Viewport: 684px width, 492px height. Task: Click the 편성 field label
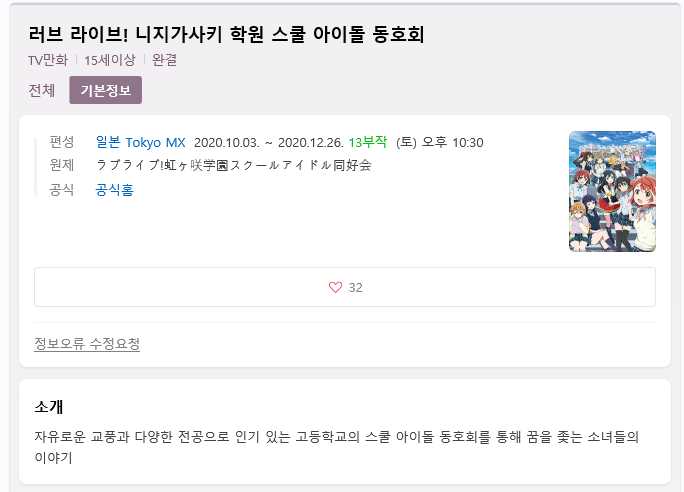coord(62,142)
